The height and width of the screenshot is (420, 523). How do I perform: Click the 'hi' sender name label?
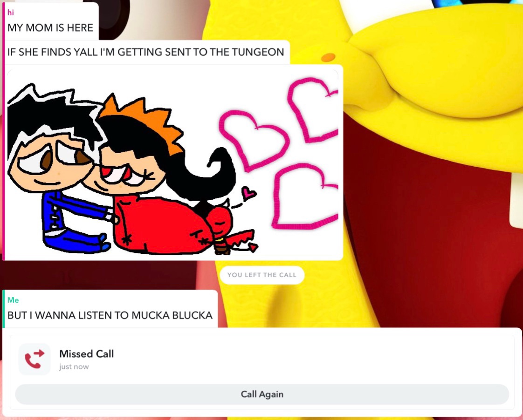[11, 13]
